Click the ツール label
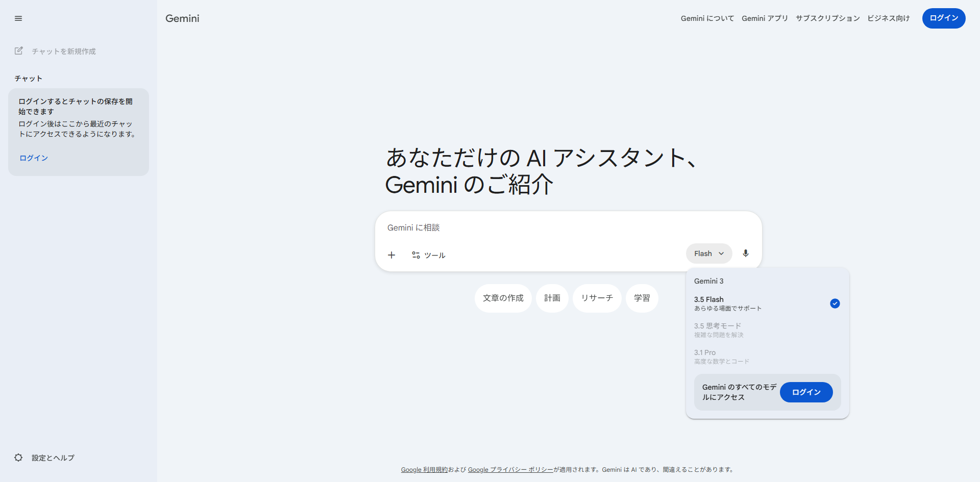This screenshot has width=980, height=482. pyautogui.click(x=435, y=256)
